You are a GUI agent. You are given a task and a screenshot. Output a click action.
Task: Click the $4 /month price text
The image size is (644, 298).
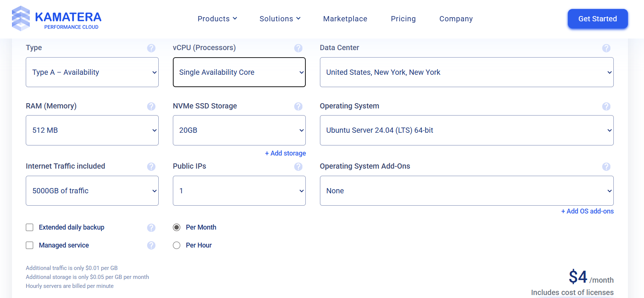[591, 277]
